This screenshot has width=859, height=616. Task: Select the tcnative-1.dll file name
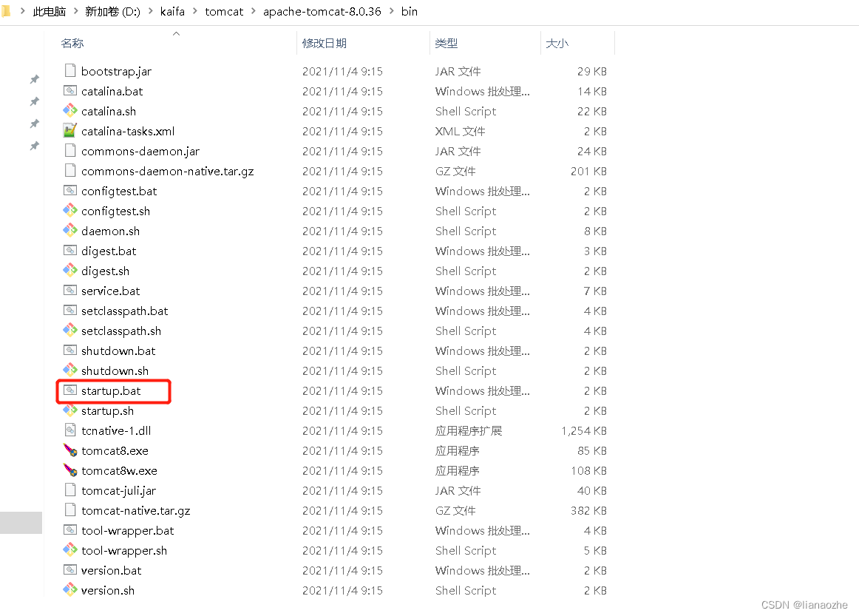point(116,431)
